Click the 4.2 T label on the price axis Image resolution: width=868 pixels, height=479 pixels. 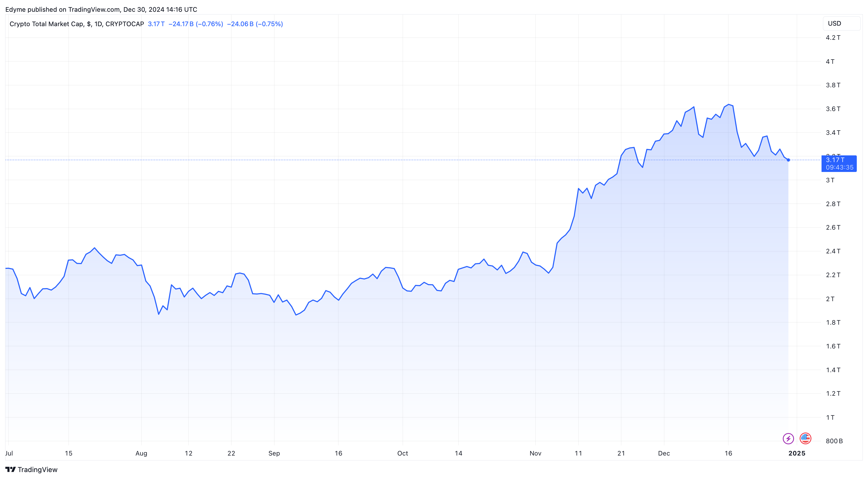pyautogui.click(x=833, y=38)
